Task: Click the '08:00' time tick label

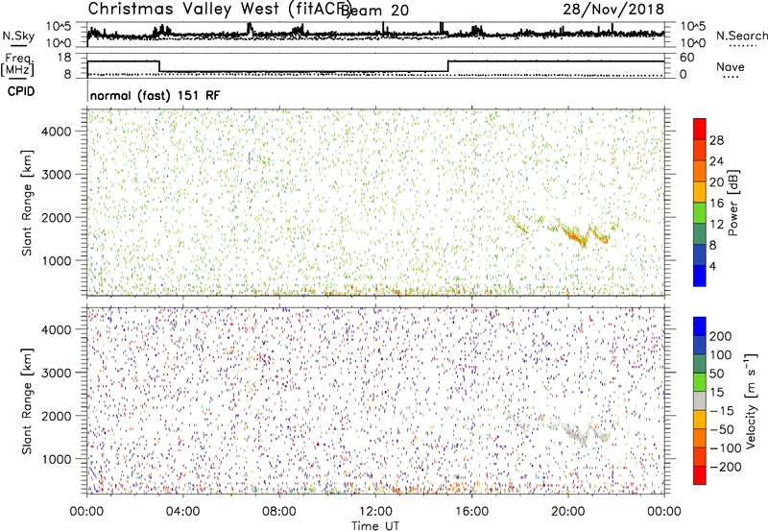Action: pos(279,512)
